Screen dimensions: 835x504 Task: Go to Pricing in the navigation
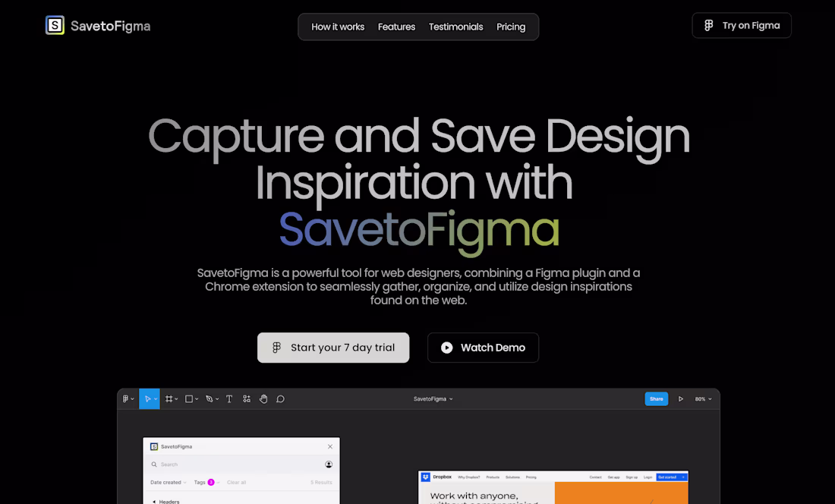pyautogui.click(x=511, y=27)
